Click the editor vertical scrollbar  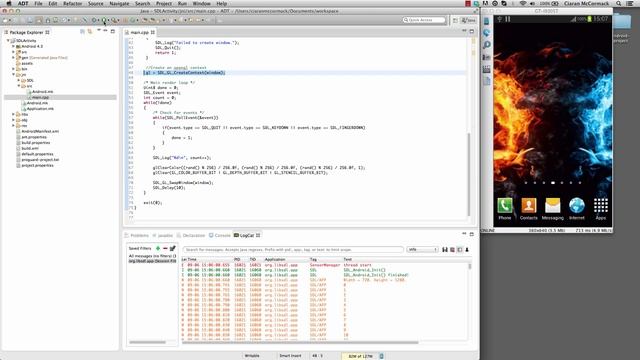pos(469,174)
